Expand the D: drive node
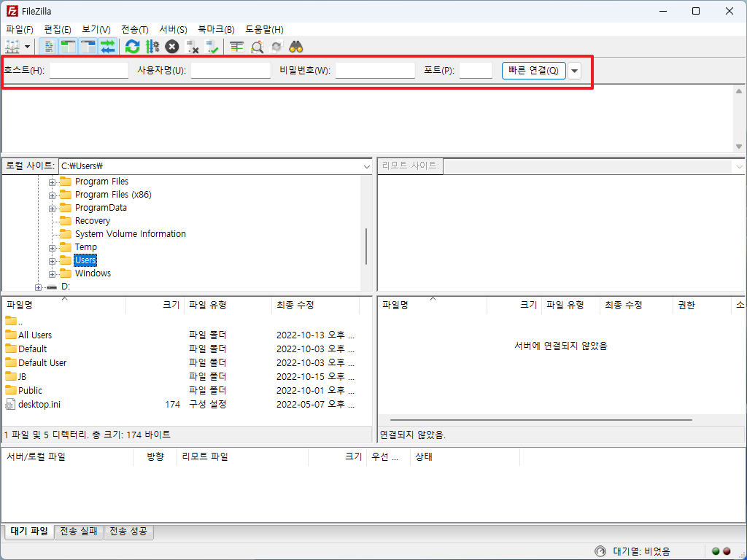The height and width of the screenshot is (560, 747). [38, 287]
